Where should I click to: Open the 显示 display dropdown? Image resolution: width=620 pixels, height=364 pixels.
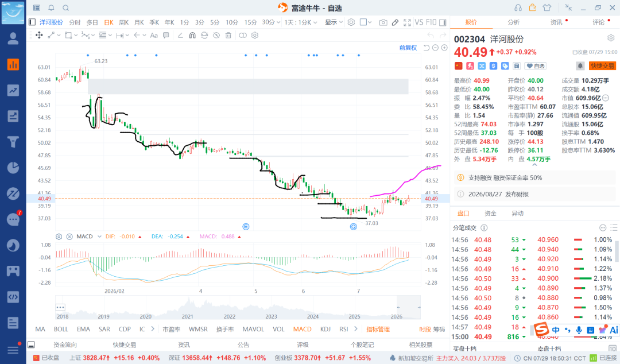click(334, 22)
